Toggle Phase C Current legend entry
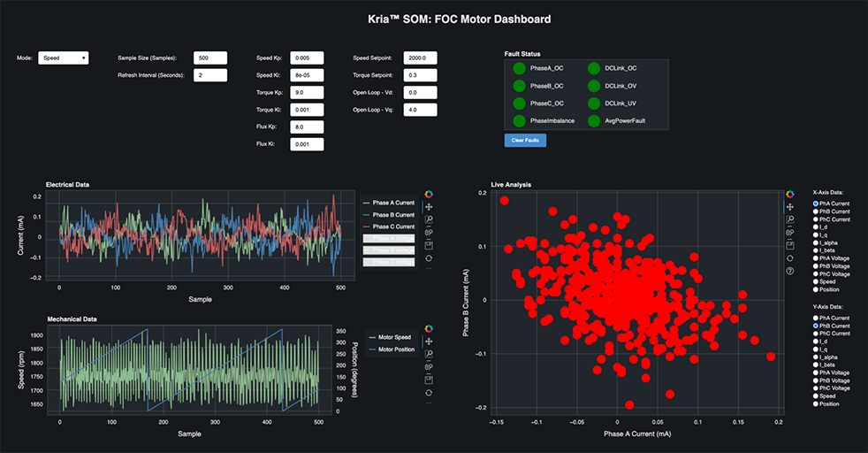The image size is (868, 453). pyautogui.click(x=389, y=226)
